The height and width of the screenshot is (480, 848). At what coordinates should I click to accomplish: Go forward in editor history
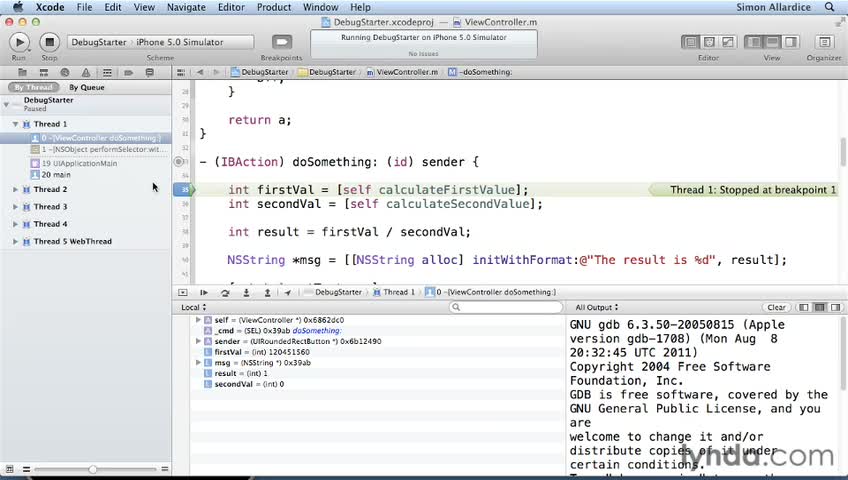[216, 72]
